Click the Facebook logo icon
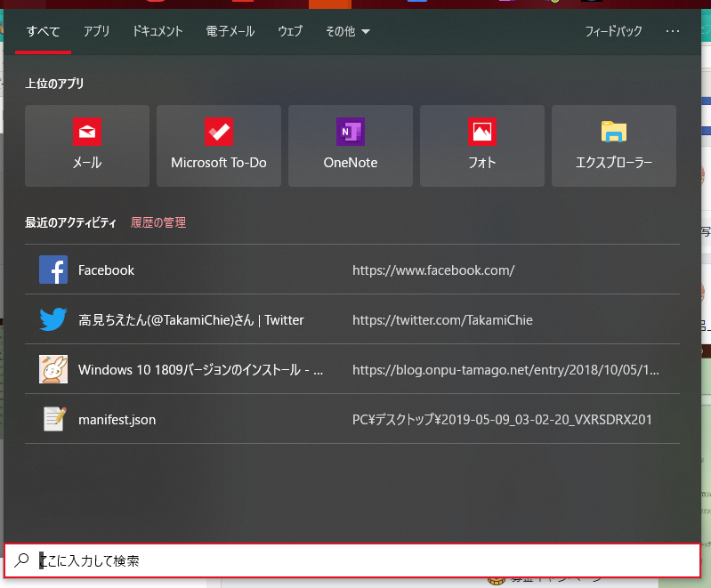 pos(53,270)
